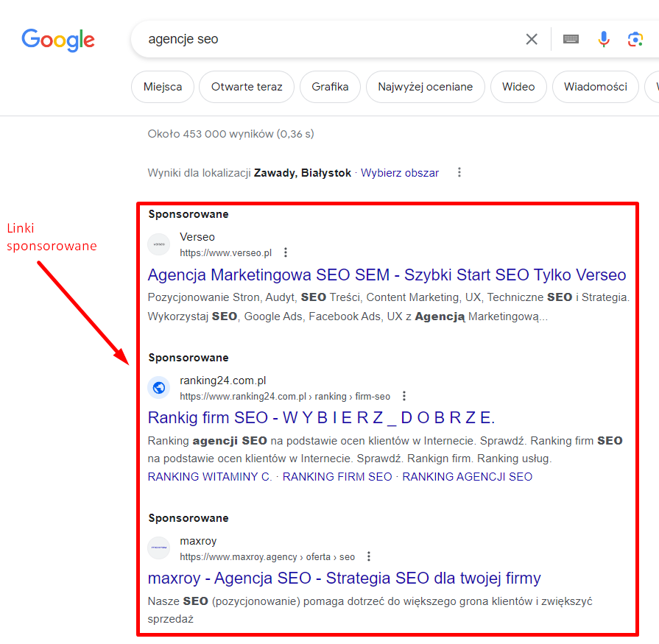Open the three-dot menu beside location results
The height and width of the screenshot is (644, 659).
click(x=459, y=172)
